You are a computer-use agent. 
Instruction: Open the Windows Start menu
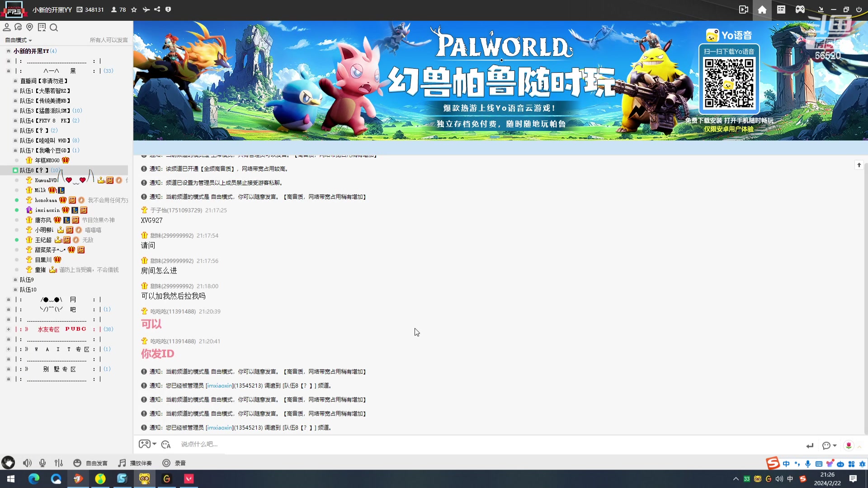[11, 479]
